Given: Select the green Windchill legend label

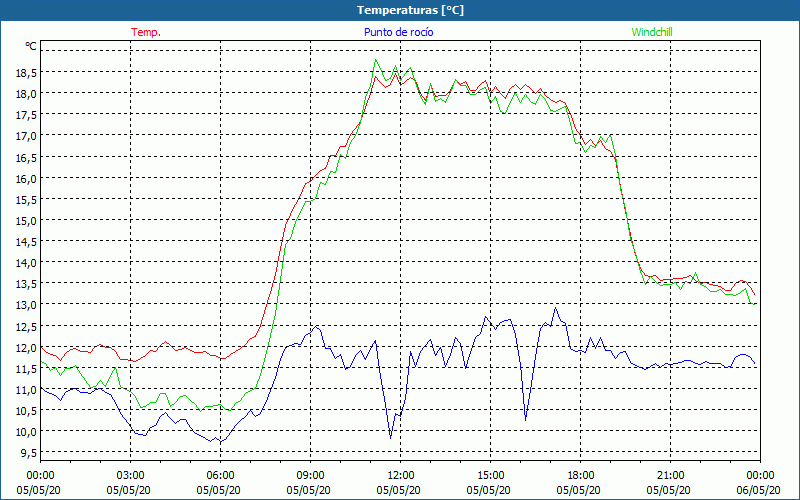Looking at the screenshot, I should click(652, 32).
